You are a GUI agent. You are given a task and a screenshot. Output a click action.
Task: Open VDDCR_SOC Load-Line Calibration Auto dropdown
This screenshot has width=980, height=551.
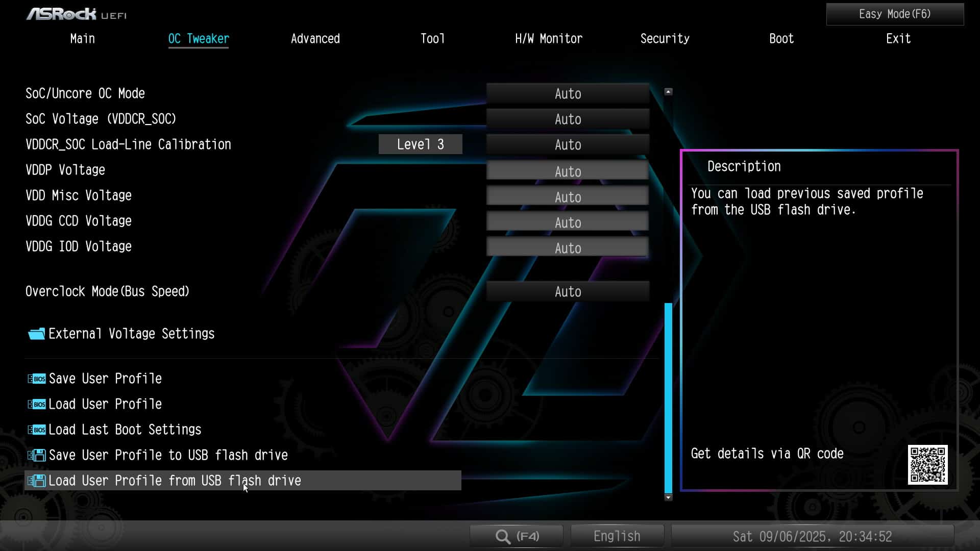pyautogui.click(x=568, y=145)
